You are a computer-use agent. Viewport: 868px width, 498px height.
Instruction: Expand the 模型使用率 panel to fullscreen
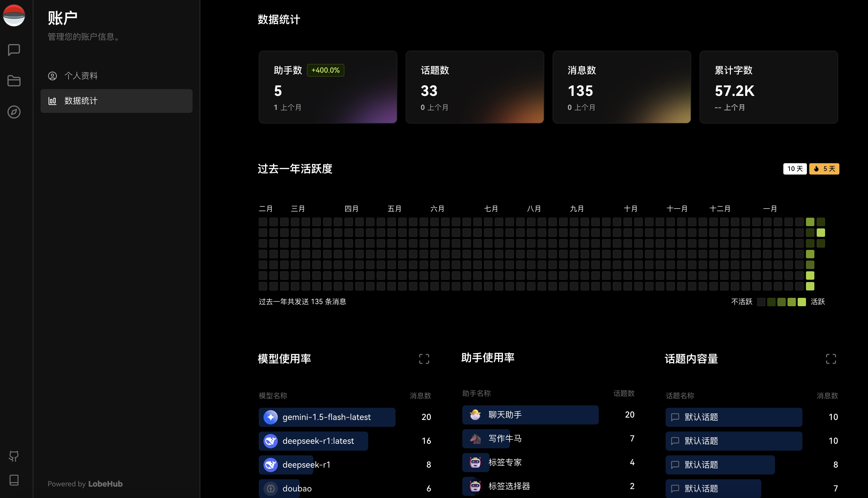[x=424, y=359]
